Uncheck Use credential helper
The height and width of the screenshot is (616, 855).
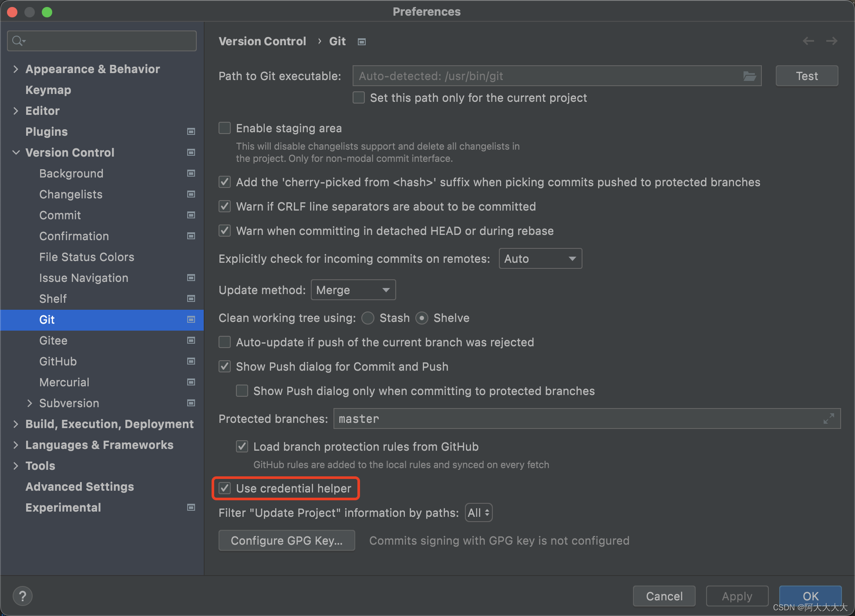(x=225, y=488)
